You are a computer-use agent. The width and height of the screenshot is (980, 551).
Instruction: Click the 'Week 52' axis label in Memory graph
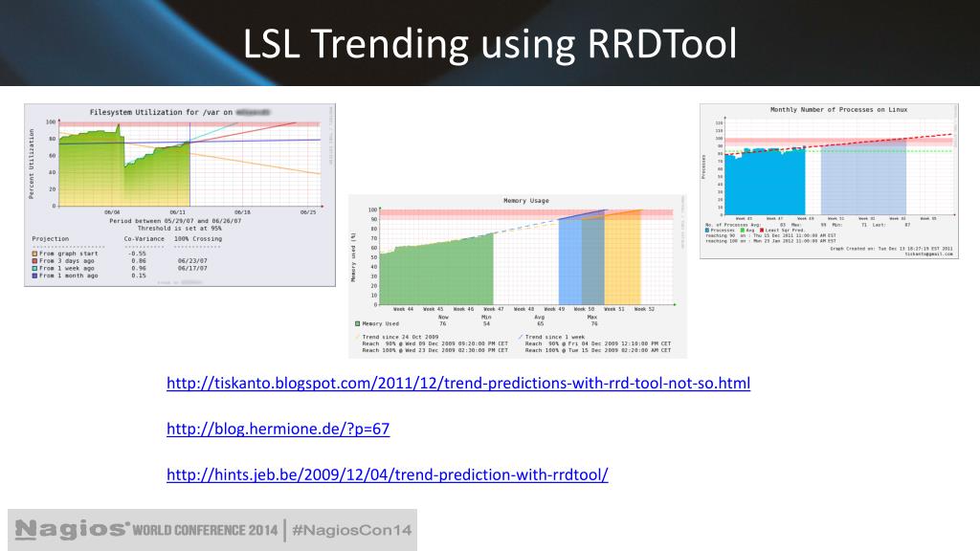[x=644, y=309]
